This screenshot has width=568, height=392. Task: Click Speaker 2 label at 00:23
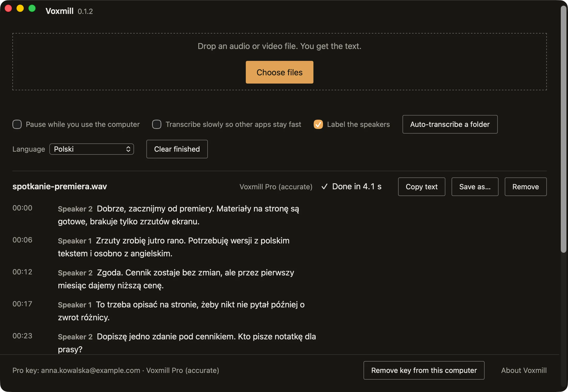coord(75,337)
